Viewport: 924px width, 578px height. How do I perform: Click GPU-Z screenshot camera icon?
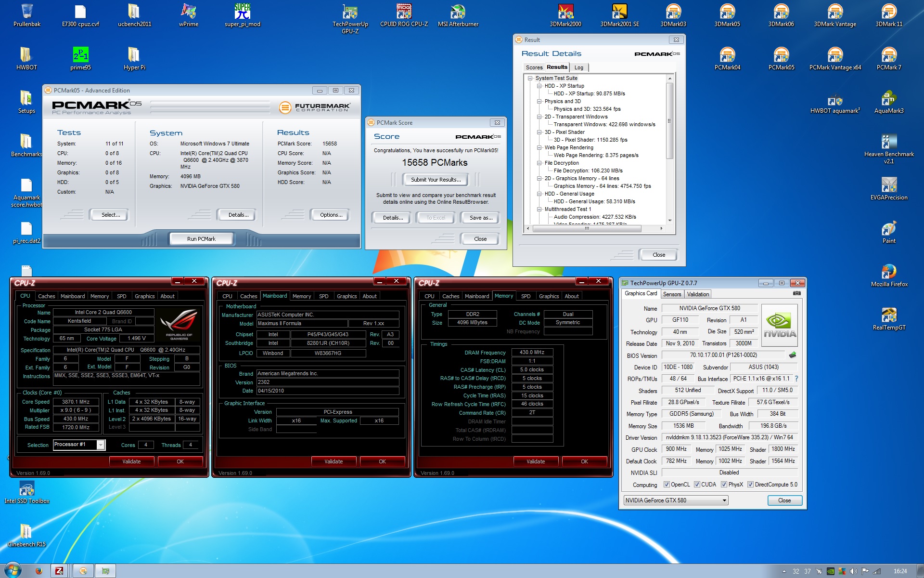tap(797, 293)
